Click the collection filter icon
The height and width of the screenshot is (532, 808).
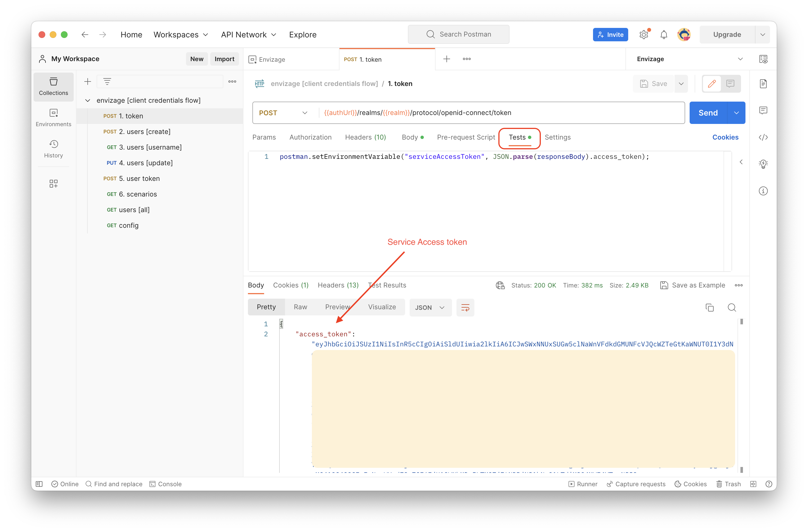tap(107, 82)
